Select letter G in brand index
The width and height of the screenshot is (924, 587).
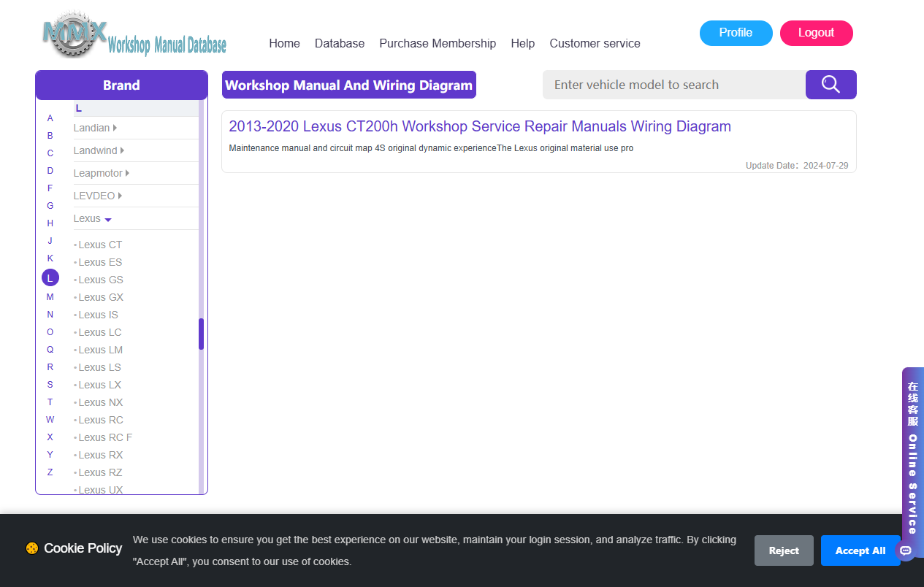[50, 206]
